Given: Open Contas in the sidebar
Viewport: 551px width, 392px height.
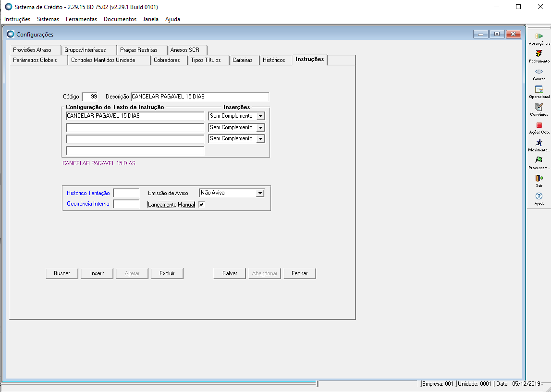Looking at the screenshot, I should point(539,74).
